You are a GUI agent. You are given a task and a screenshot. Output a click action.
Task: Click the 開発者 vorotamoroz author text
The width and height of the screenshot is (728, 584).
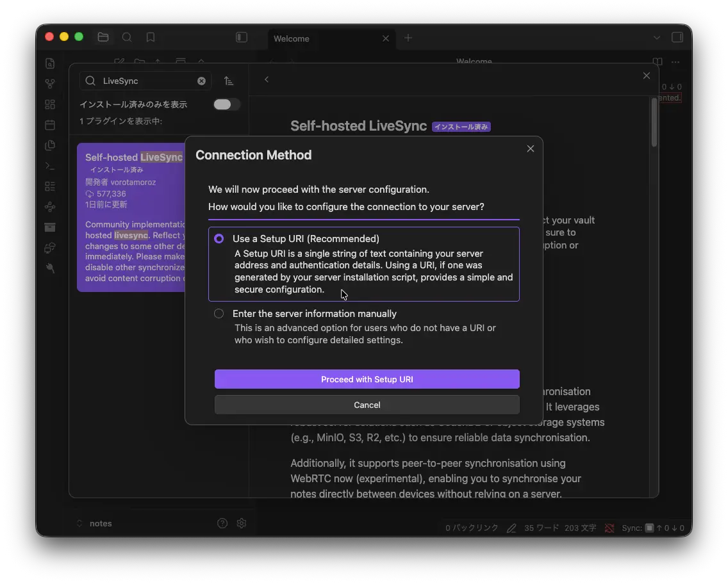pyautogui.click(x=120, y=182)
